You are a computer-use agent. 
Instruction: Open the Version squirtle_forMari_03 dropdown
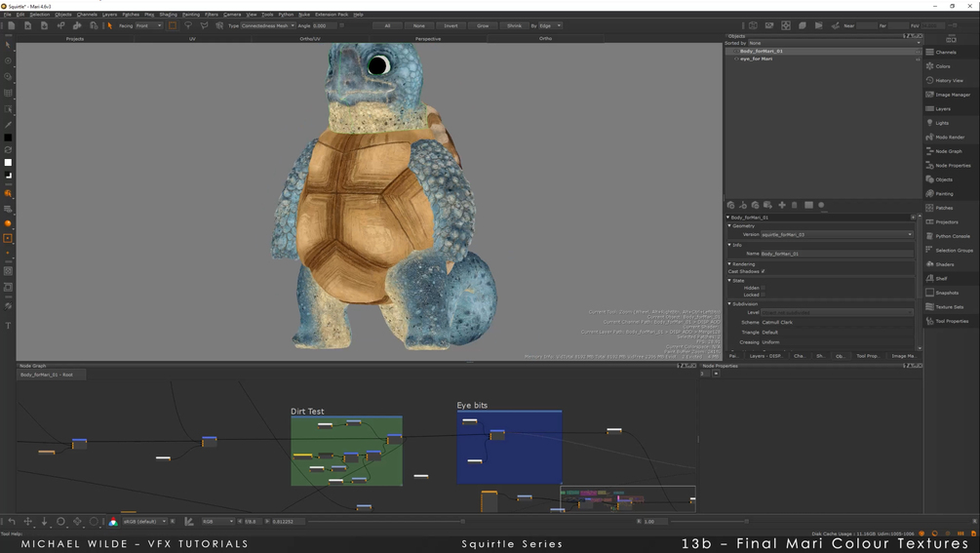(x=837, y=234)
